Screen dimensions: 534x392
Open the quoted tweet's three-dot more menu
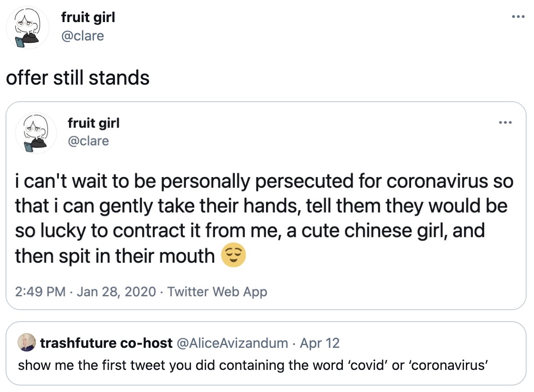[x=505, y=122]
